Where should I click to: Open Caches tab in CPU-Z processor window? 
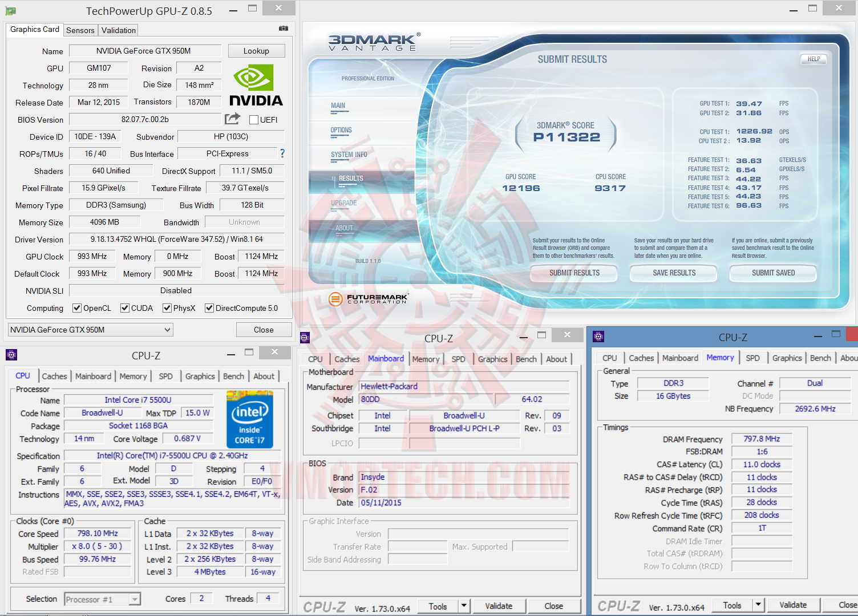pyautogui.click(x=55, y=376)
